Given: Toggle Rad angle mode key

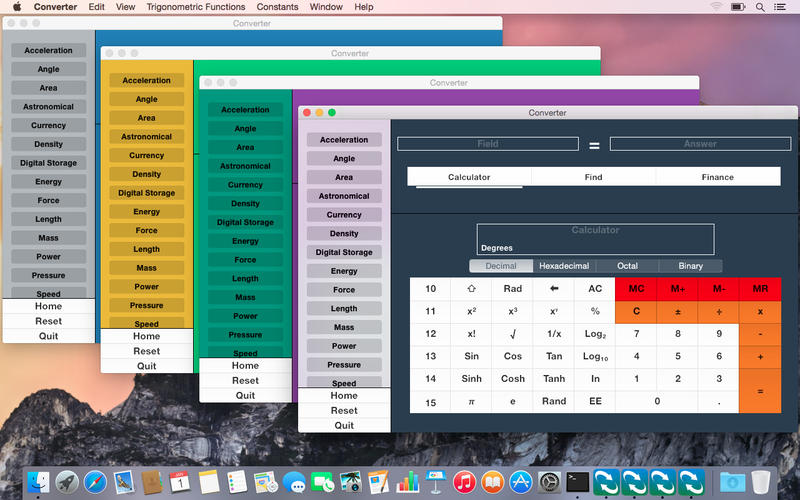Looking at the screenshot, I should tap(513, 289).
